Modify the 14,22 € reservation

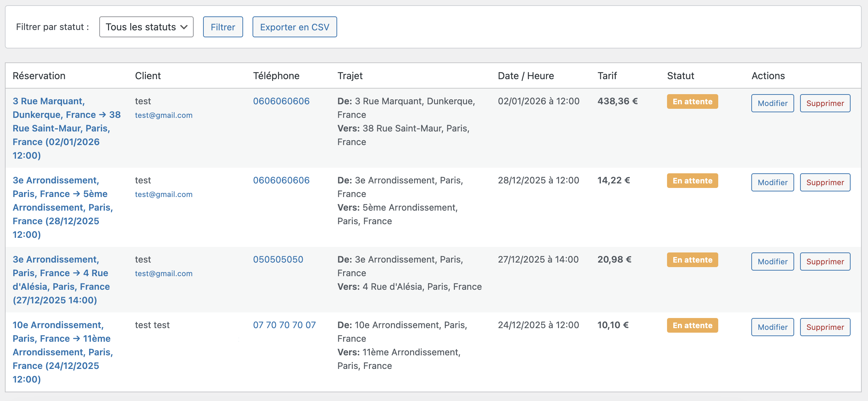pos(773,182)
